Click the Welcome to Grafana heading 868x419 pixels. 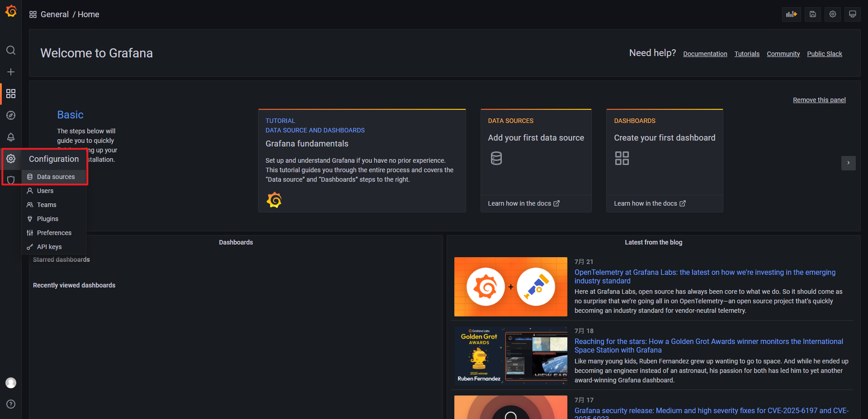(97, 53)
